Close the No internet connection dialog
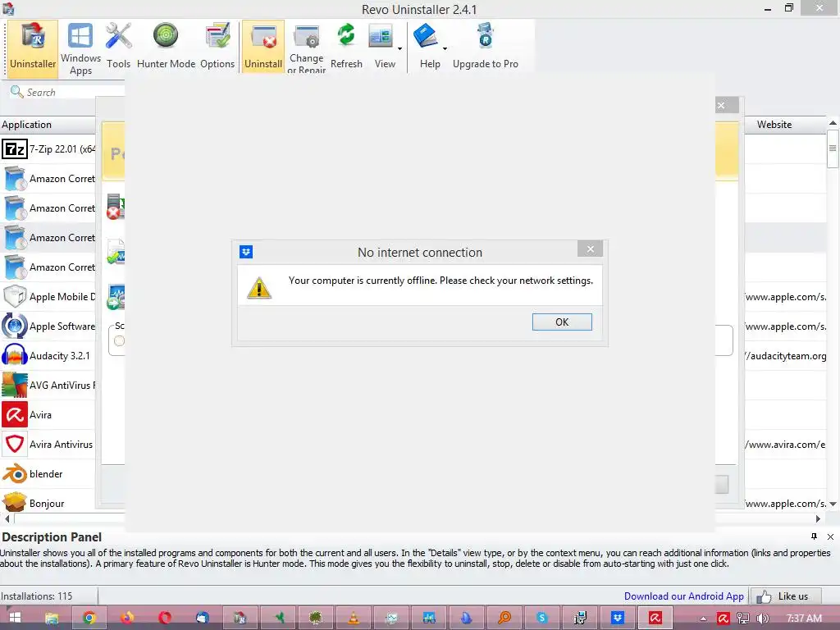Screen dimensions: 840x630 pos(590,249)
